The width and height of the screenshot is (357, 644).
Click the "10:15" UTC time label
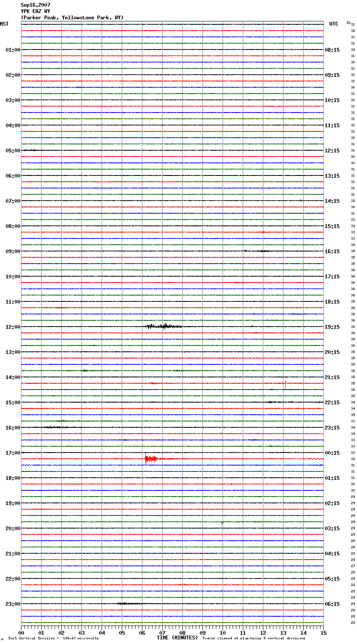(x=332, y=100)
